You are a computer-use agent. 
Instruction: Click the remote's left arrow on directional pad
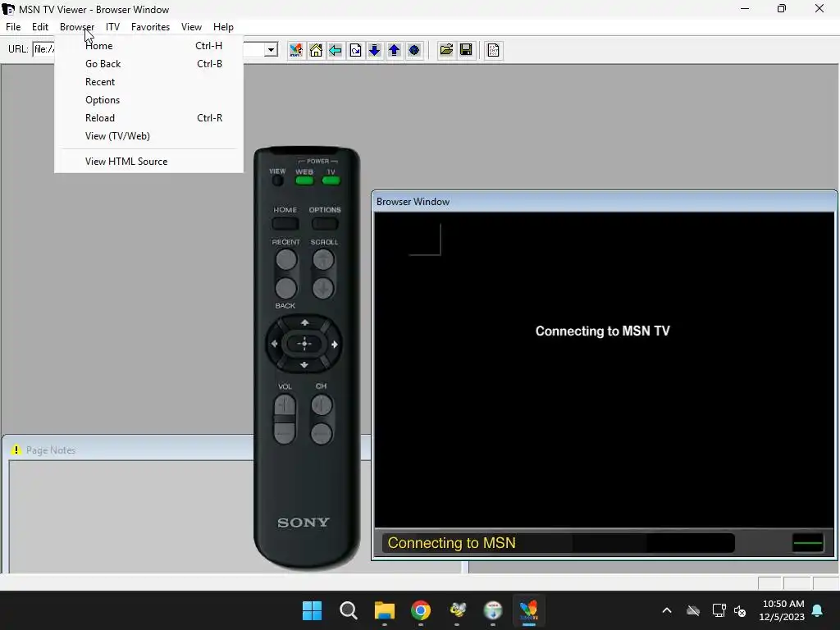click(274, 344)
